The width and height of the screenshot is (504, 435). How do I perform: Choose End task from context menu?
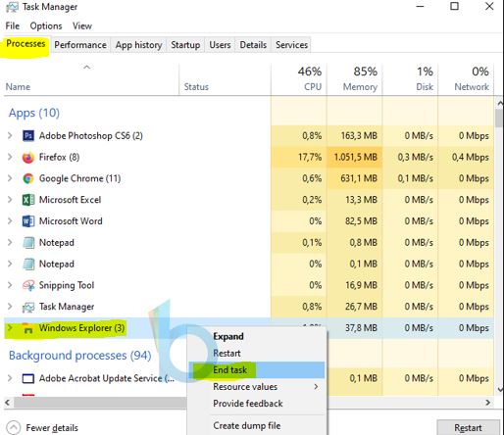point(257,370)
